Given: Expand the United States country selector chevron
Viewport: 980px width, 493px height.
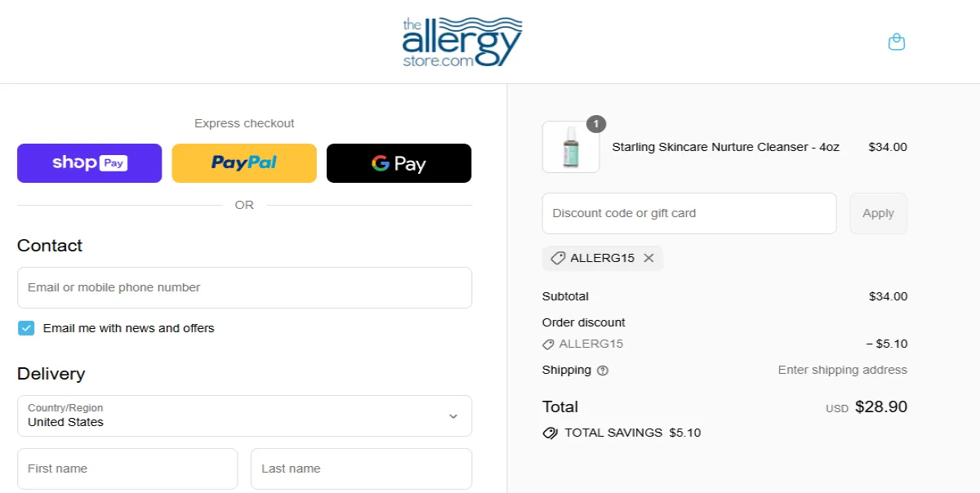Looking at the screenshot, I should tap(453, 415).
